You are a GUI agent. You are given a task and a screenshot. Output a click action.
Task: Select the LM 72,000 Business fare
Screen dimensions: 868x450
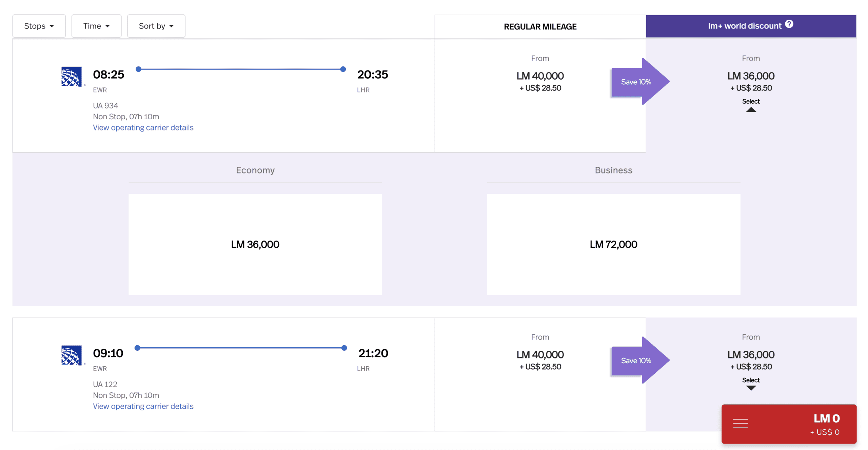tap(613, 244)
